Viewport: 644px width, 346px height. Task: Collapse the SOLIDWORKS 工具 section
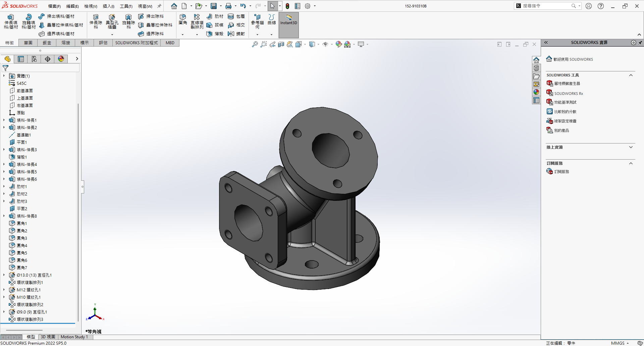click(631, 75)
